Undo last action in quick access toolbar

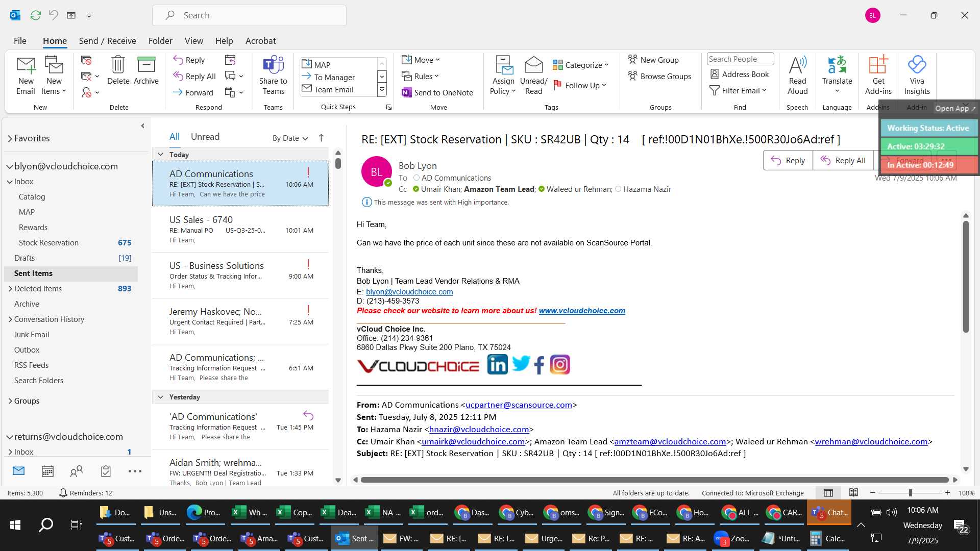click(x=53, y=15)
